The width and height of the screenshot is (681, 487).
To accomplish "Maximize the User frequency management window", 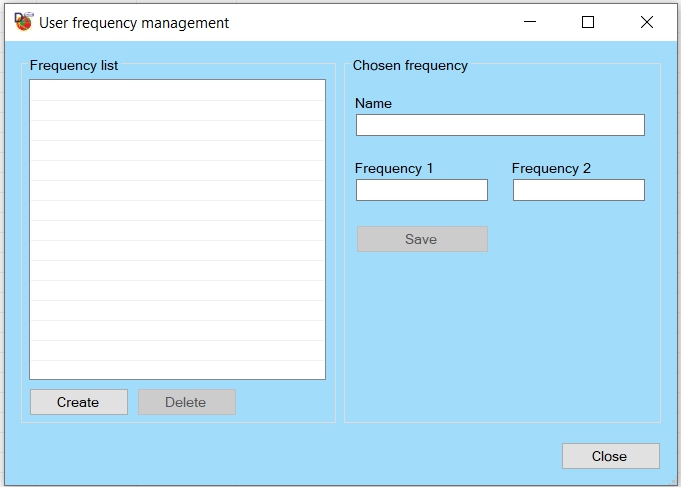I will 588,22.
